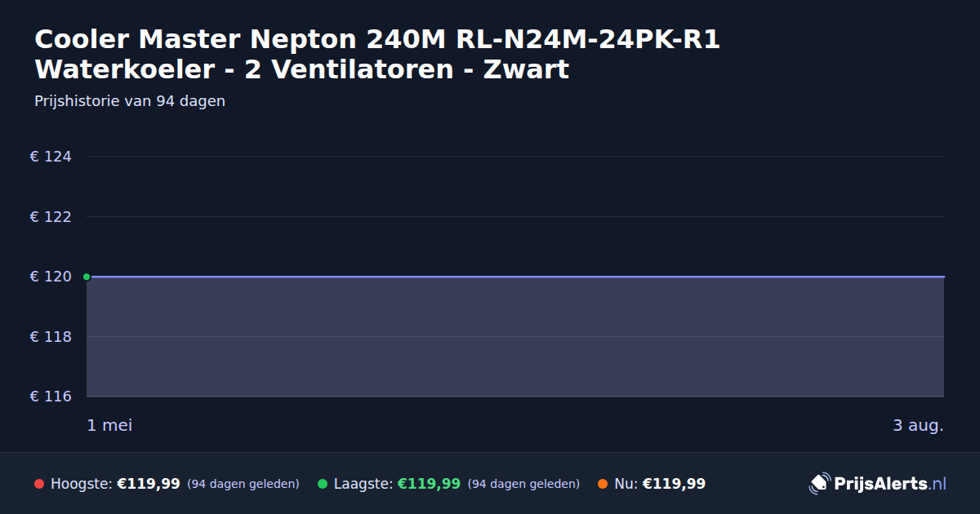Click the € 118 axis label
This screenshot has width=980, height=514.
(x=51, y=336)
